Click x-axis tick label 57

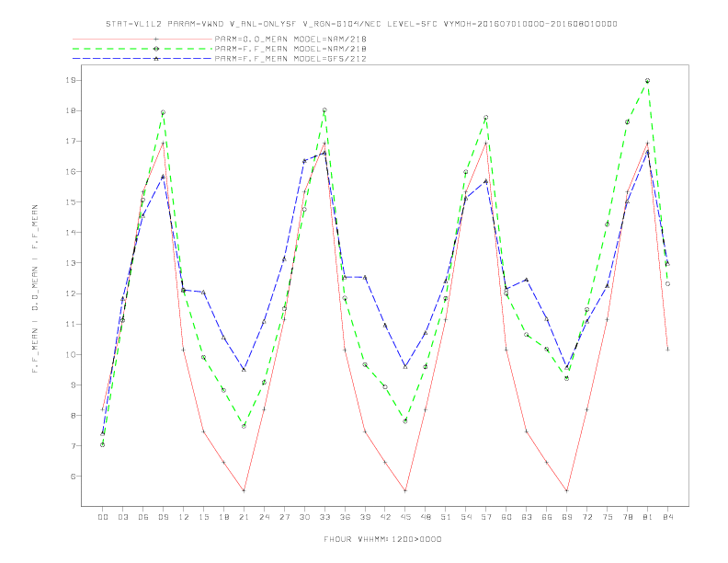pyautogui.click(x=486, y=517)
